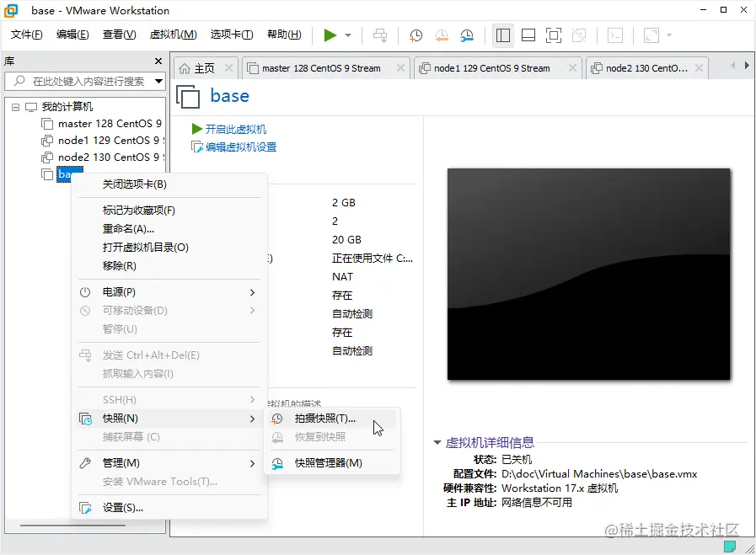Open the 虚拟机(M) menu
This screenshot has height=555, width=756.
[173, 35]
